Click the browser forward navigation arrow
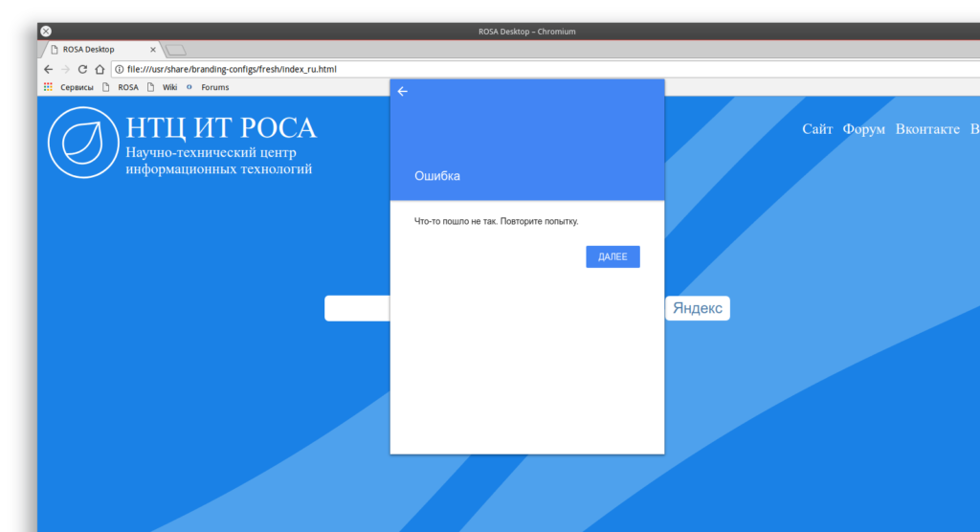This screenshot has width=980, height=532. pyautogui.click(x=65, y=69)
